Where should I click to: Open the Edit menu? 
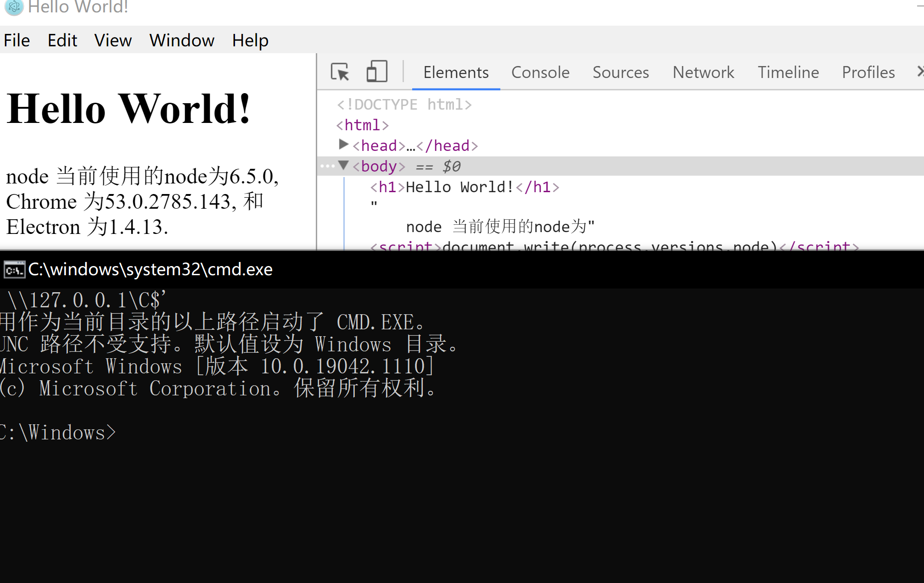click(x=62, y=40)
